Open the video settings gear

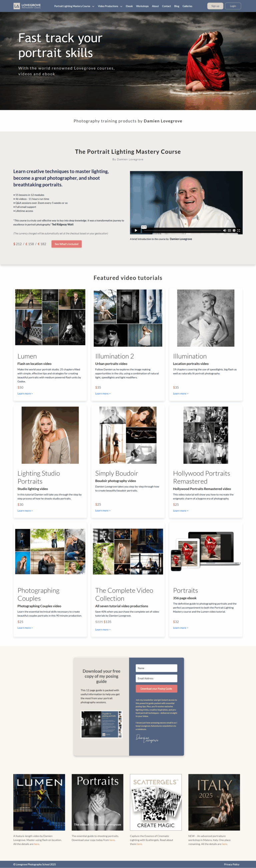(234, 230)
